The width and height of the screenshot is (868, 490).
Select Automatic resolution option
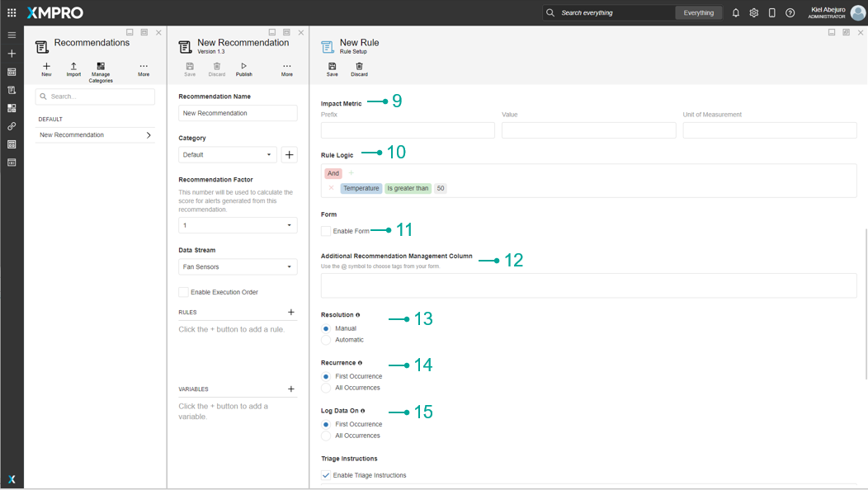pos(326,340)
